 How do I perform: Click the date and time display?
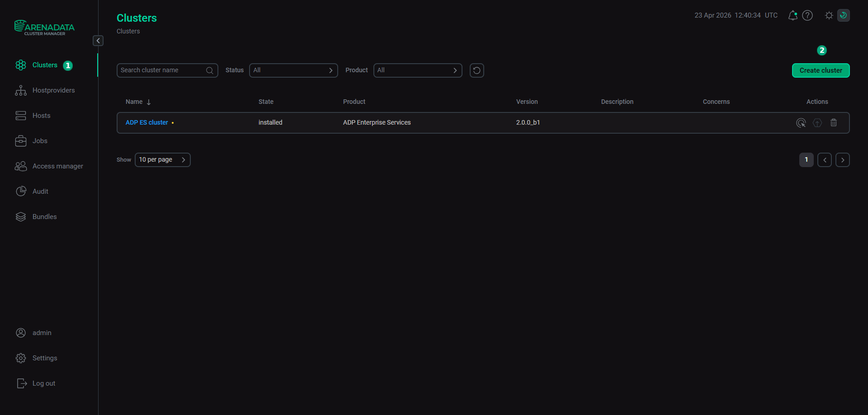point(736,15)
